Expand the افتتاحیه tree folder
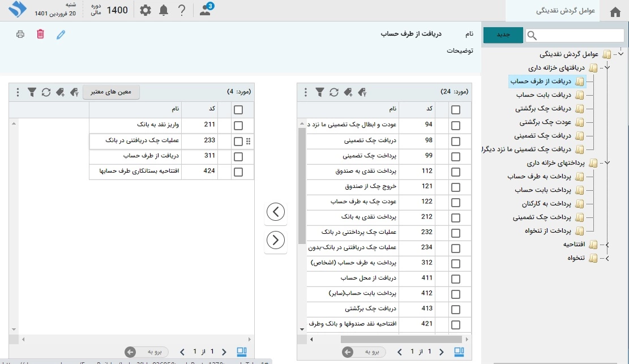Screen dimensions: 629x364 tap(607, 245)
